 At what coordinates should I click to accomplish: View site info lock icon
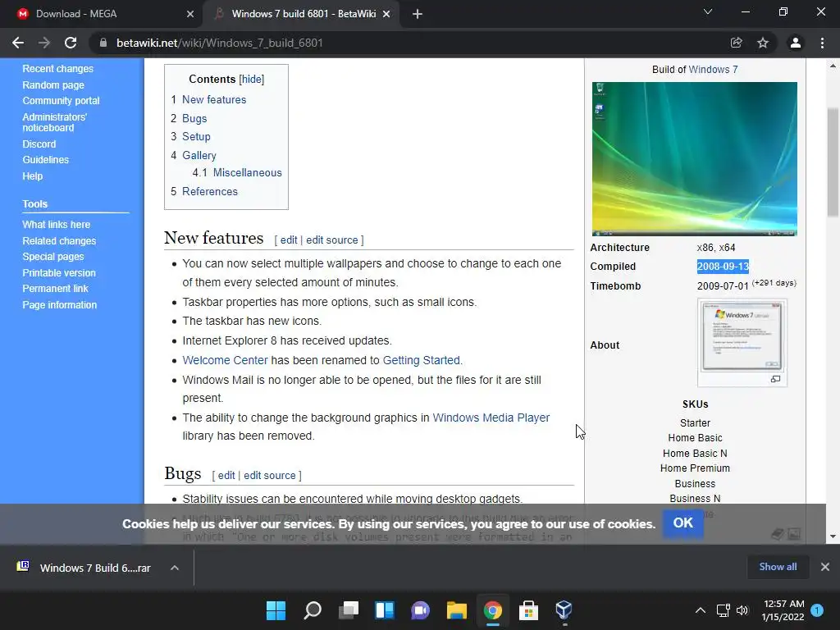103,43
